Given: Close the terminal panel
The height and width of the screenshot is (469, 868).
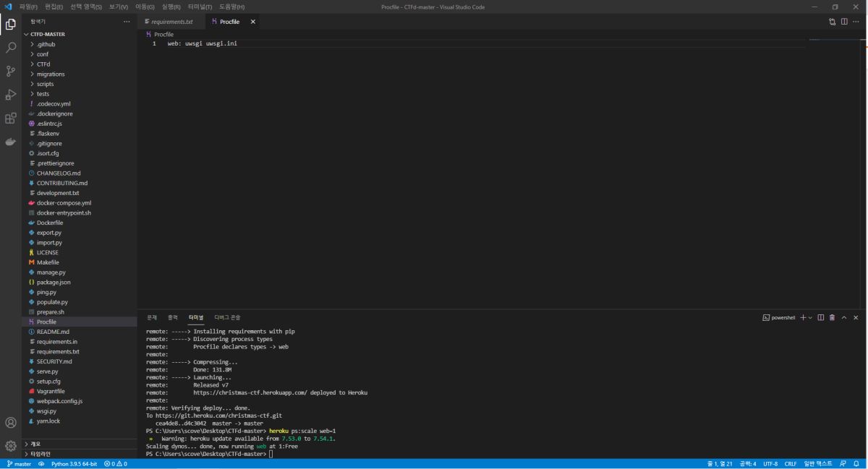Looking at the screenshot, I should [x=856, y=317].
